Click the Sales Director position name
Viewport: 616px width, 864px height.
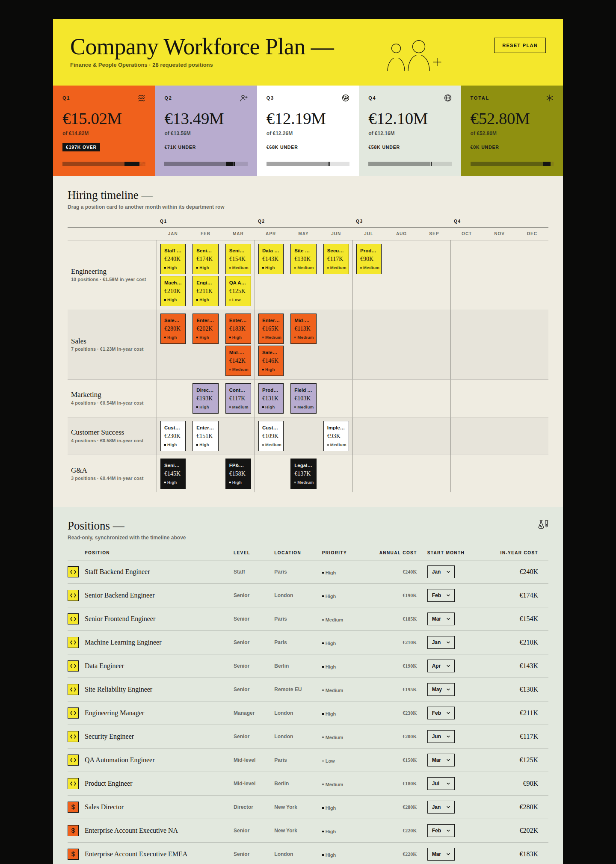pyautogui.click(x=104, y=807)
